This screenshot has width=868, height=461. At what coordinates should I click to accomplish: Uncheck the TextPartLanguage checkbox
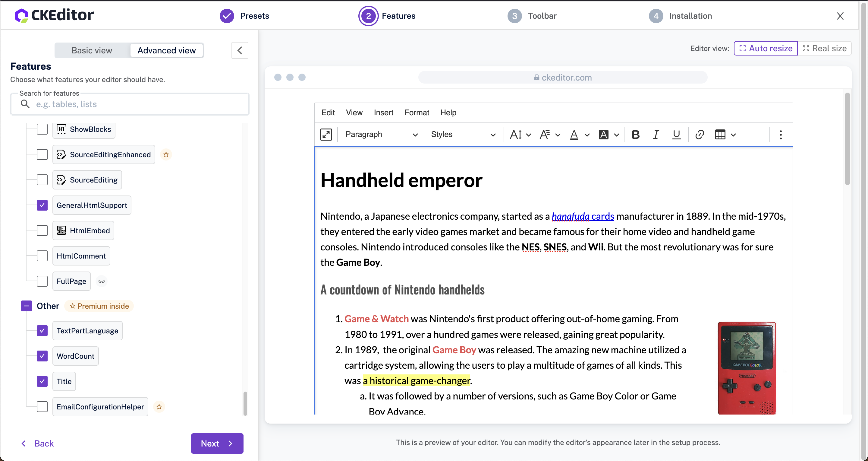pyautogui.click(x=42, y=330)
